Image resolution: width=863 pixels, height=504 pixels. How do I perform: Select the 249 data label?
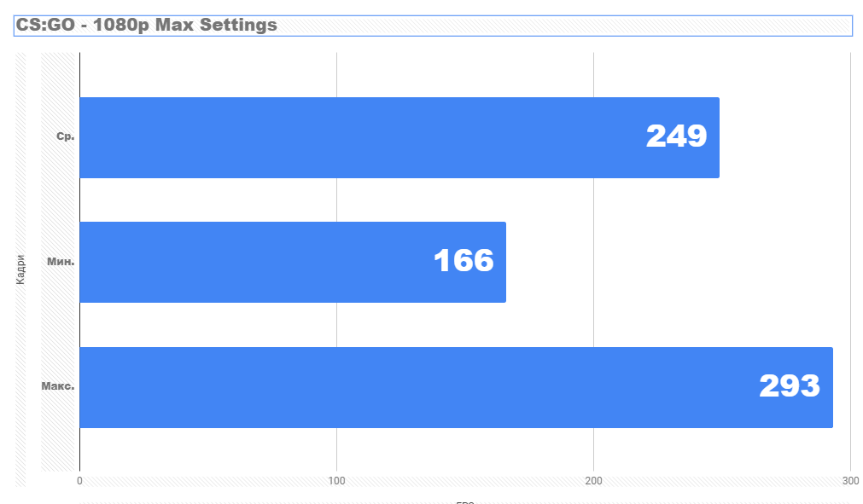[676, 136]
